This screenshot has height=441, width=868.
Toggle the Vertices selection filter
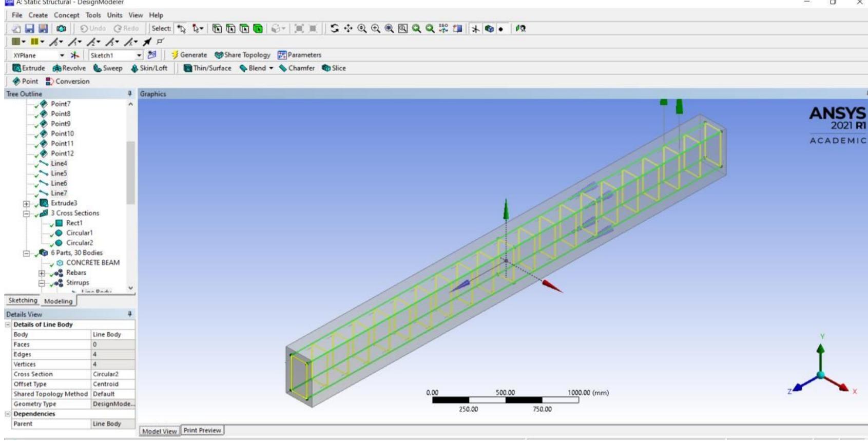pyautogui.click(x=217, y=28)
